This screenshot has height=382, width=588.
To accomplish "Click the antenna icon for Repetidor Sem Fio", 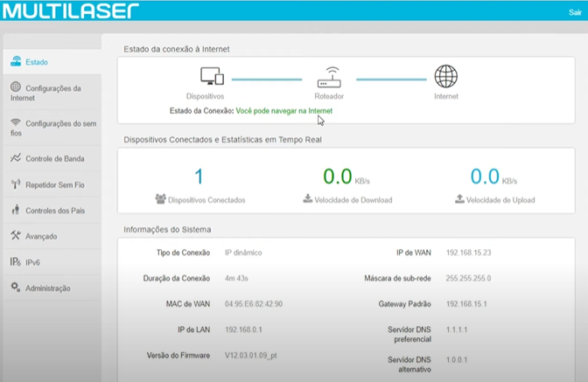I will (16, 184).
